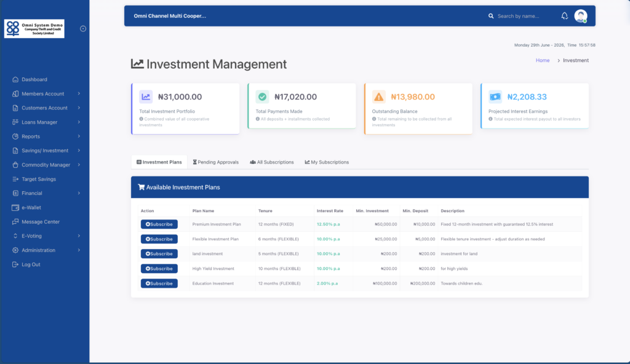Click the Outstanding Balance warning icon
The height and width of the screenshot is (364, 630).
pos(378,97)
